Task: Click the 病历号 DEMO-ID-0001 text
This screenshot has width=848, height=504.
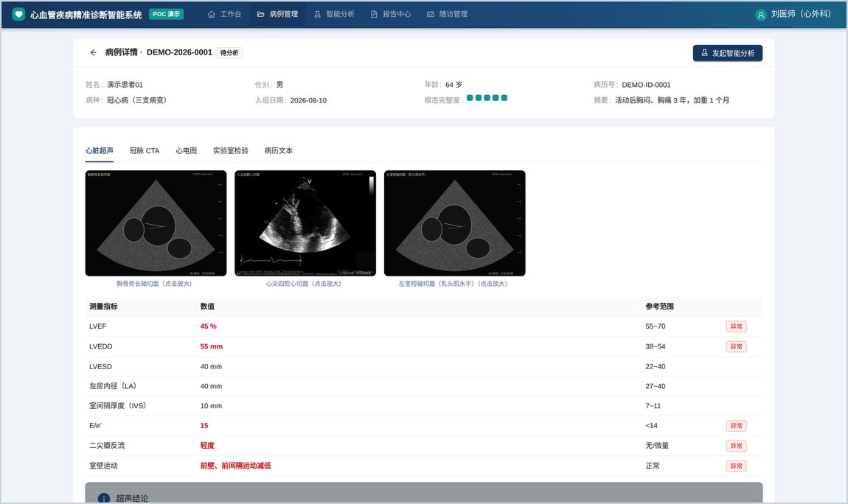Action: click(646, 85)
